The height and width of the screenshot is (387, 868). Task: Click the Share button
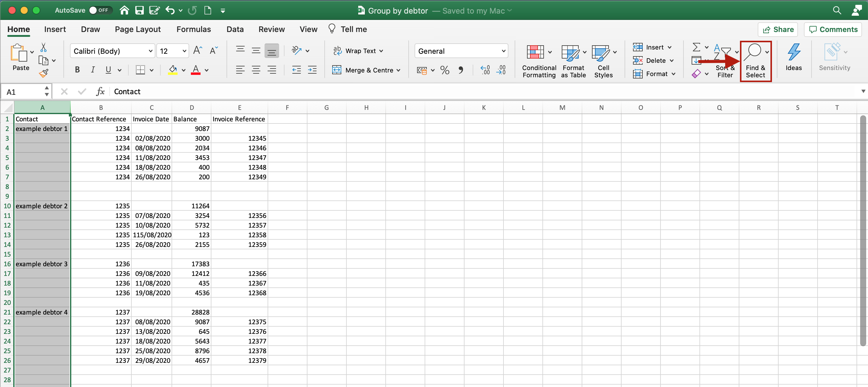point(777,29)
